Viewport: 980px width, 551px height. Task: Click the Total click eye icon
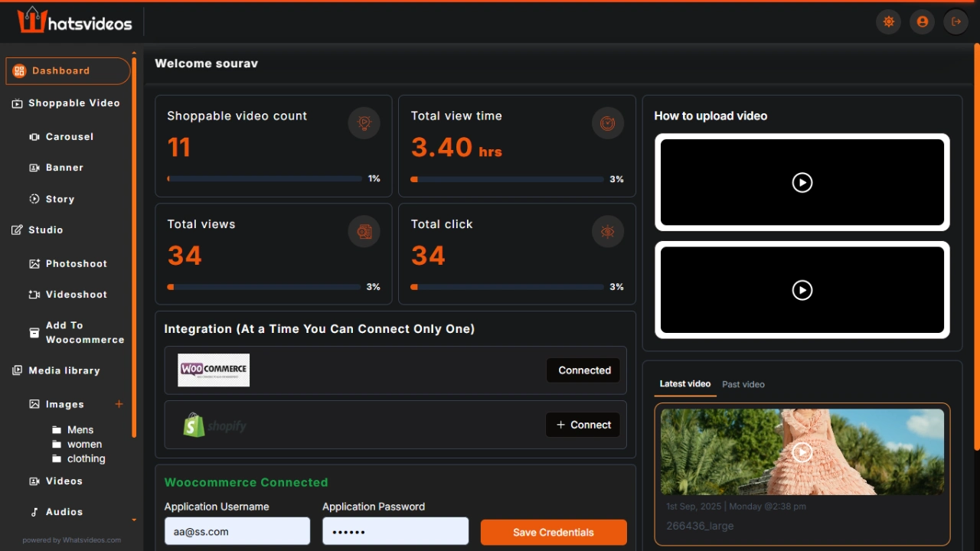click(607, 232)
